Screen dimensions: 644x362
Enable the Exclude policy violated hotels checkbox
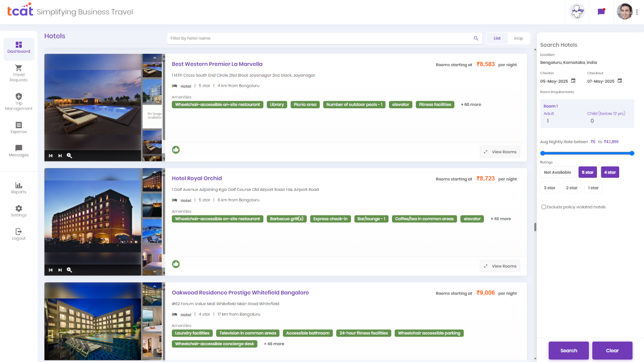pos(545,207)
